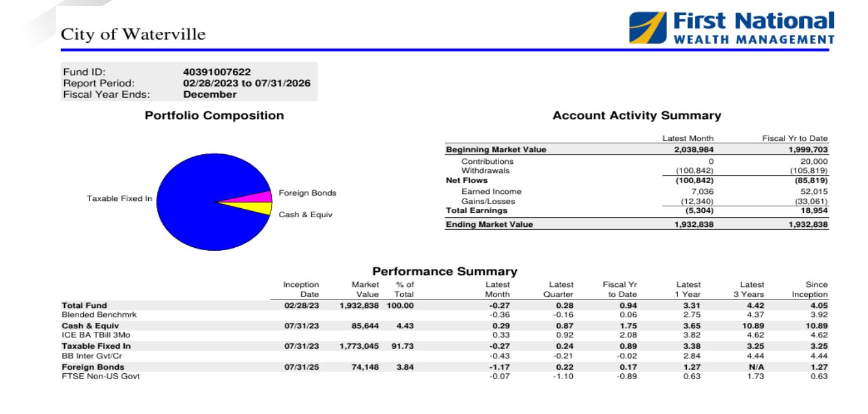Click the N/A value in Foreign Bonds row
Screen dimensions: 868x414
click(x=756, y=367)
